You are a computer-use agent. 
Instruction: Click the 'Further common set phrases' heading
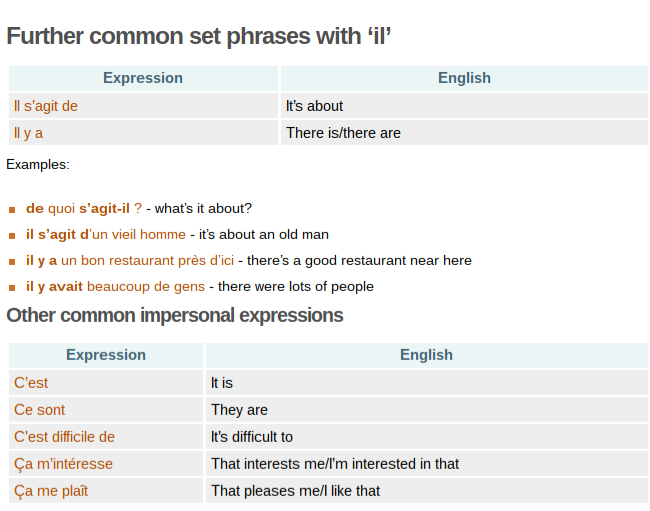[198, 37]
